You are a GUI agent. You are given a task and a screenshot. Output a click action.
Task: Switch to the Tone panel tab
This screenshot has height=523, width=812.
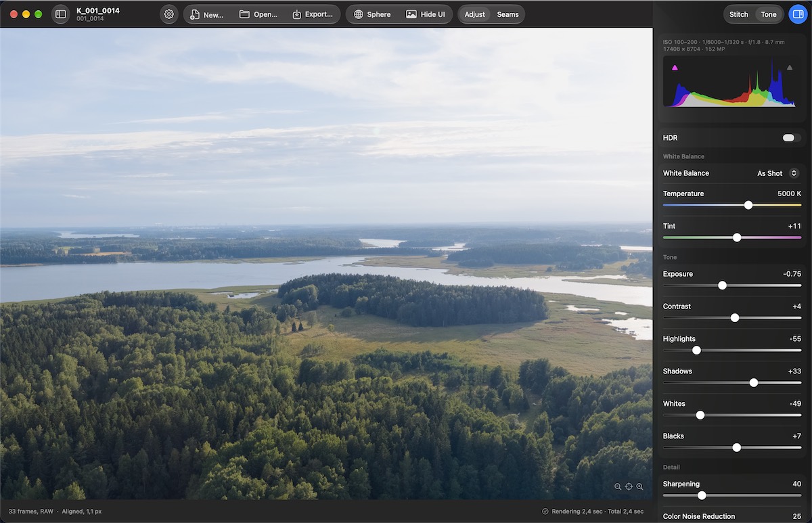click(769, 14)
